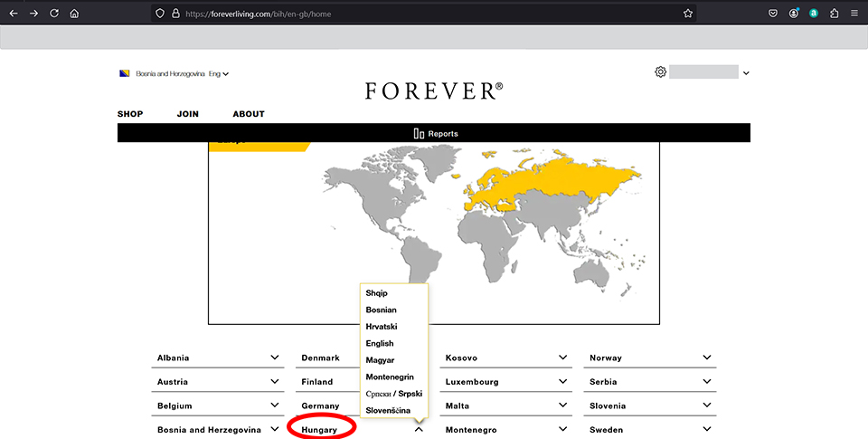Expand the Serbia chevron

pyautogui.click(x=707, y=381)
